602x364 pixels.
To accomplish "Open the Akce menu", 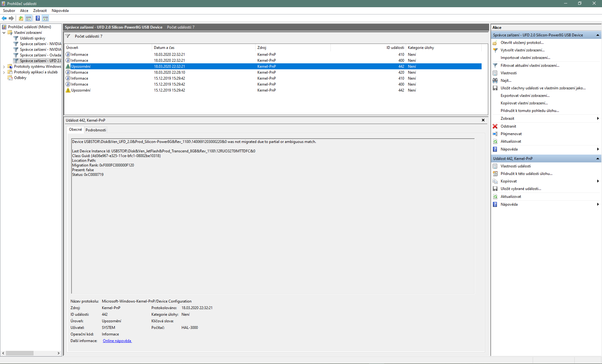I will click(24, 11).
